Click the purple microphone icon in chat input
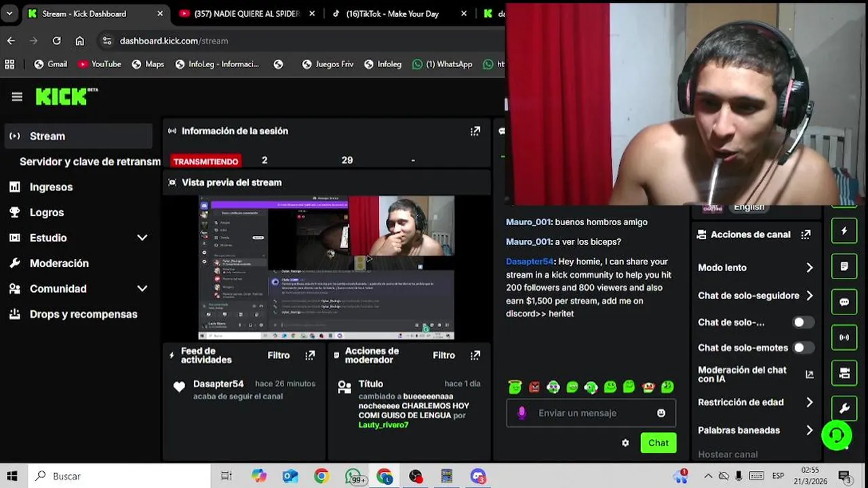Screen dimensions: 868x488 [x=521, y=413]
